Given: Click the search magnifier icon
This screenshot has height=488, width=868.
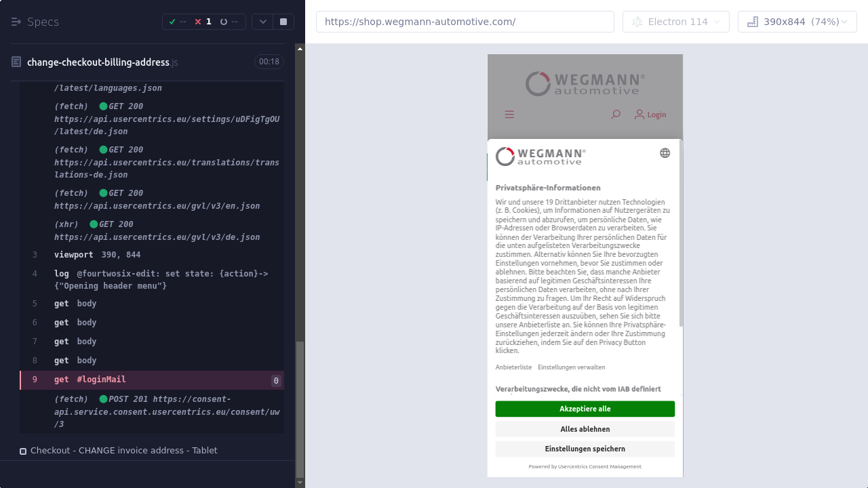Looking at the screenshot, I should 616,115.
